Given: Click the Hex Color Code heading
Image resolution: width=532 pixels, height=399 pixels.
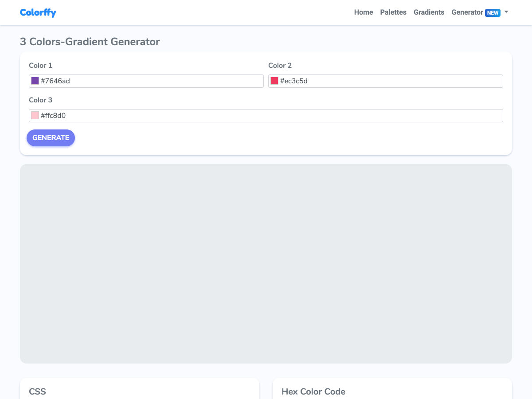Looking at the screenshot, I should [x=313, y=391].
